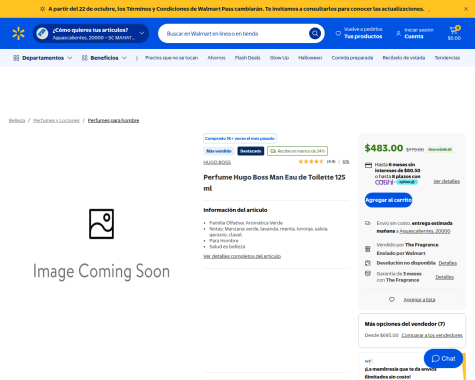Click Recibe en menos de 24 h badge

click(297, 151)
